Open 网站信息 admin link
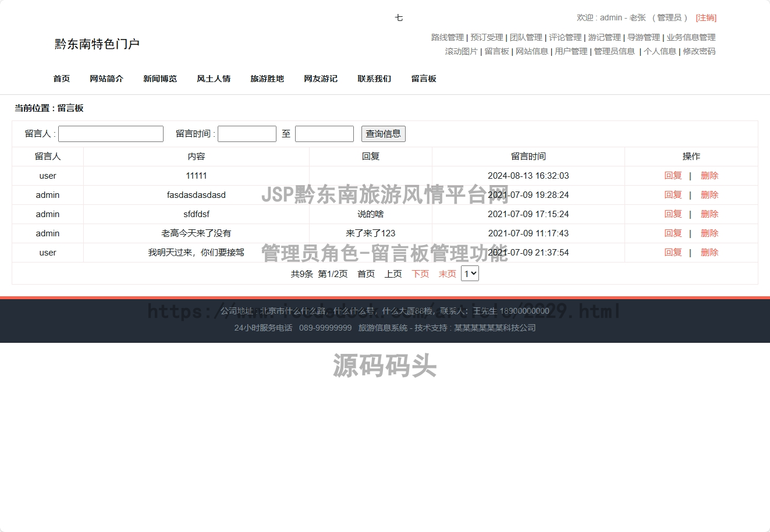The image size is (770, 532). pyautogui.click(x=532, y=51)
